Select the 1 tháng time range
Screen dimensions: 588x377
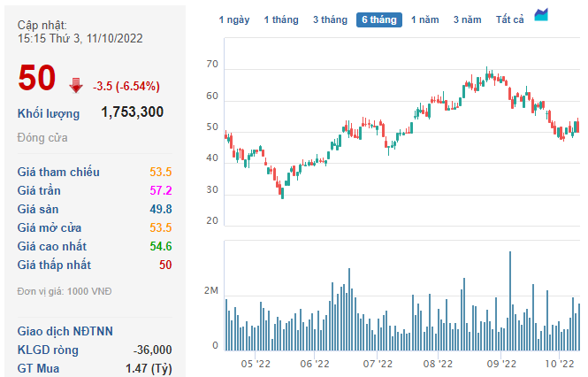280,19
